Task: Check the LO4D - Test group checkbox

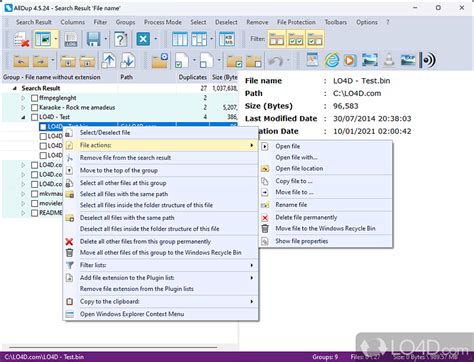Action: [x=34, y=117]
